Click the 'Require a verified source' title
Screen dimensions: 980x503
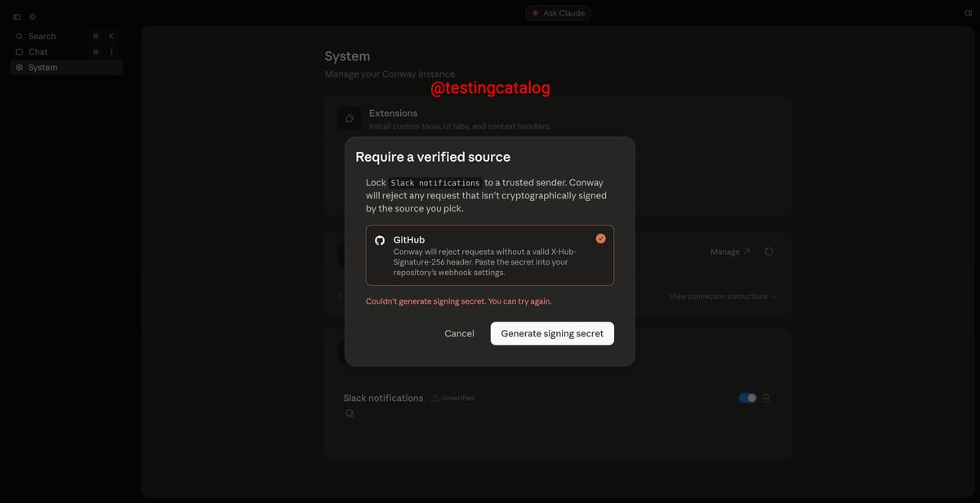point(433,157)
